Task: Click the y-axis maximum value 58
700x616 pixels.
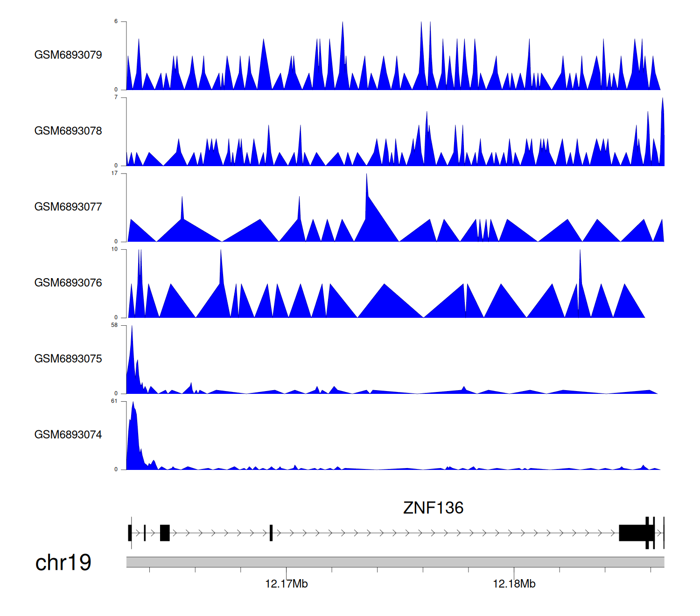Action: [x=114, y=325]
